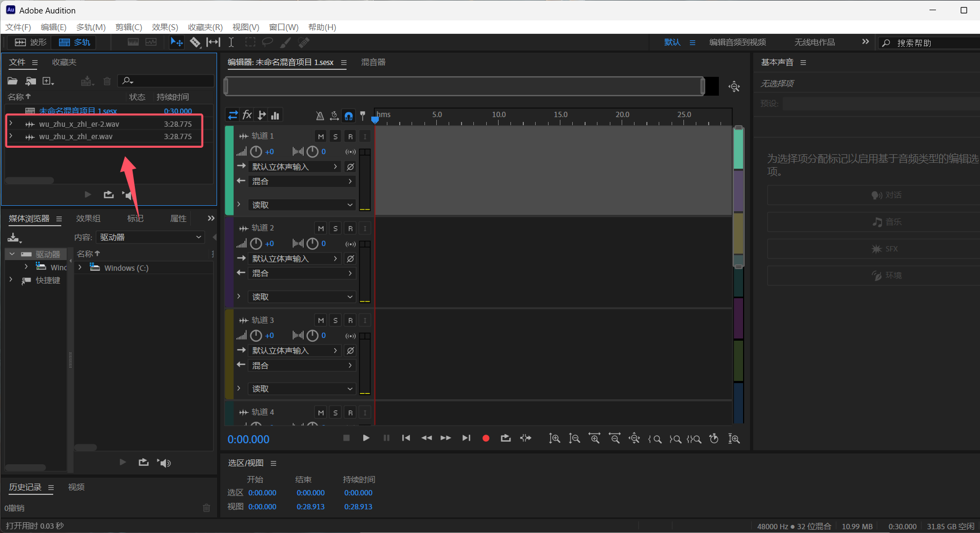Screen dimensions: 980x533
Task: Start playback with the Play button
Action: click(366, 438)
